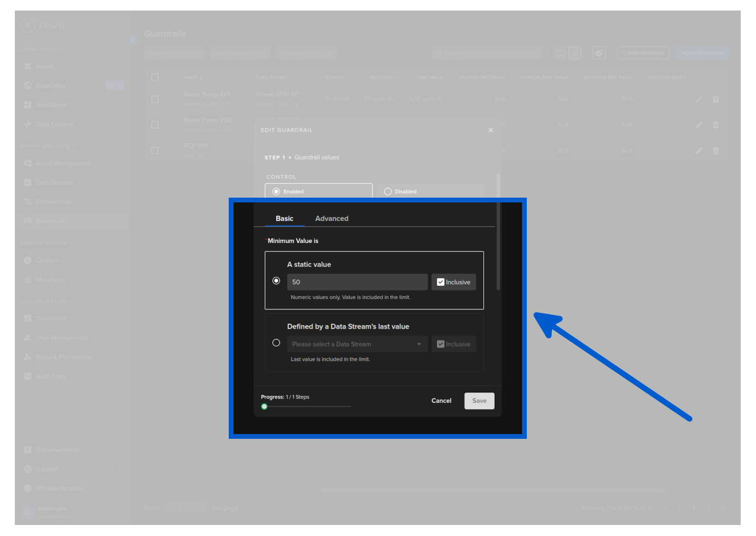The height and width of the screenshot is (536, 756).
Task: Click the edit pencil for Beam Pump #01
Action: (699, 99)
